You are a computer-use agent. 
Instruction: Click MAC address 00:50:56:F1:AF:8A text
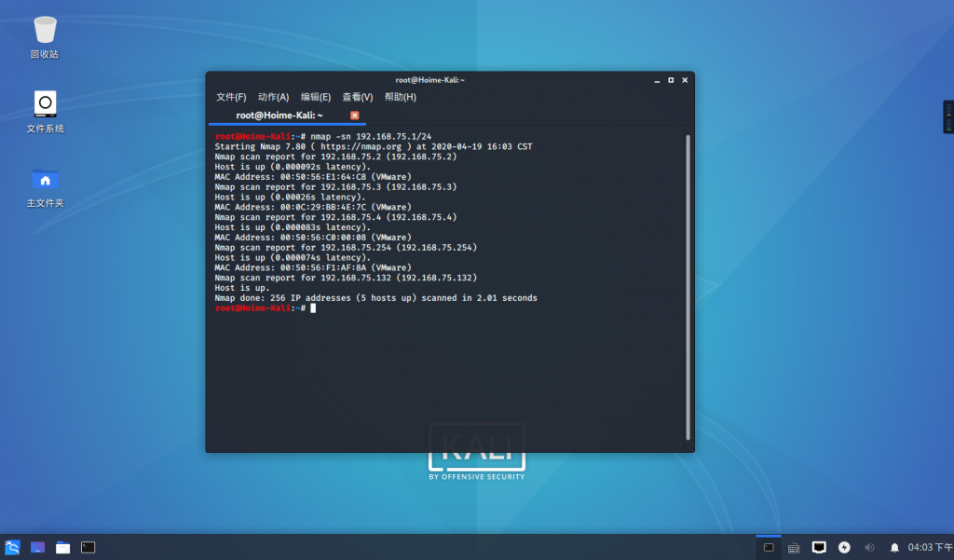[323, 267]
